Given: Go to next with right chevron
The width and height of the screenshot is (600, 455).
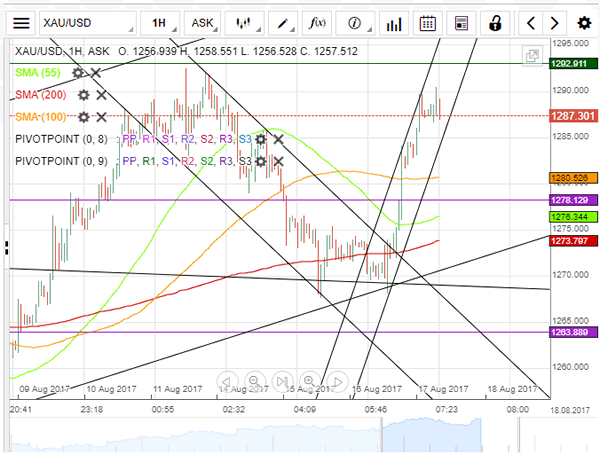Looking at the screenshot, I should click(x=554, y=23).
